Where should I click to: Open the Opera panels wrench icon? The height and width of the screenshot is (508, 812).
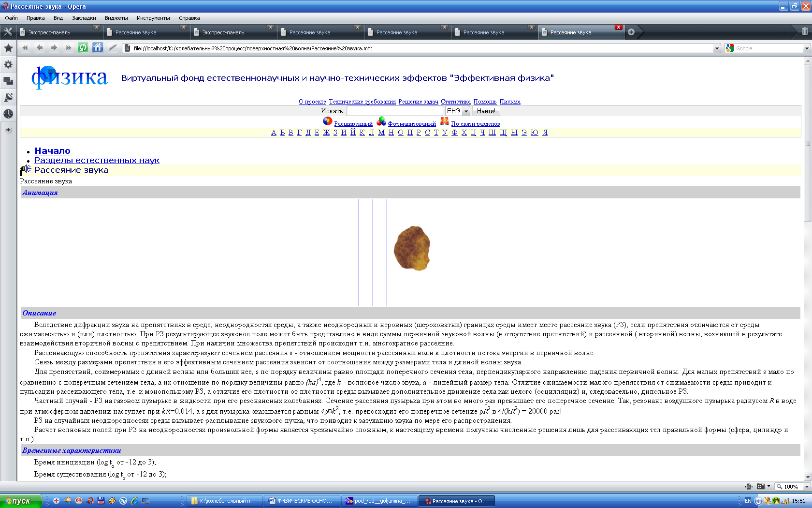pos(8,32)
